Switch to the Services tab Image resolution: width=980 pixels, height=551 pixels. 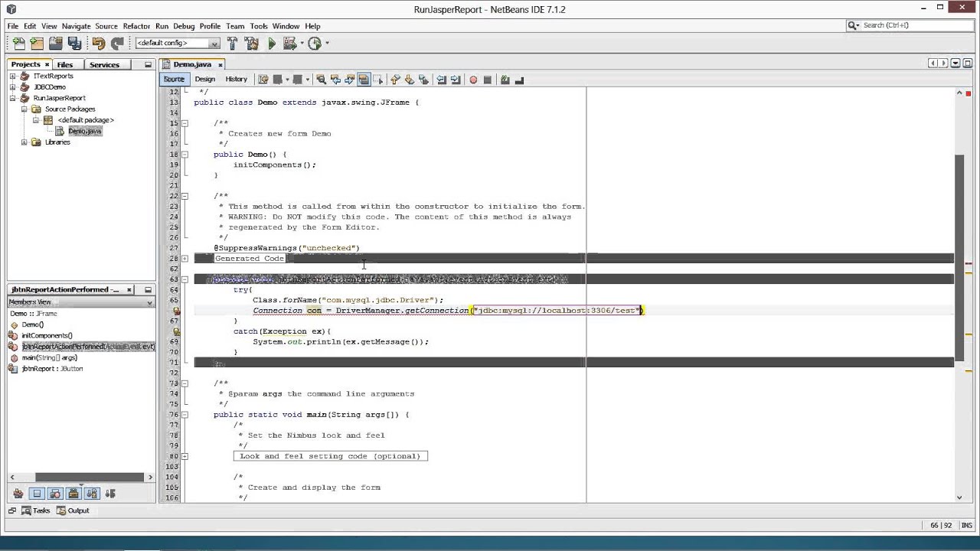coord(104,65)
